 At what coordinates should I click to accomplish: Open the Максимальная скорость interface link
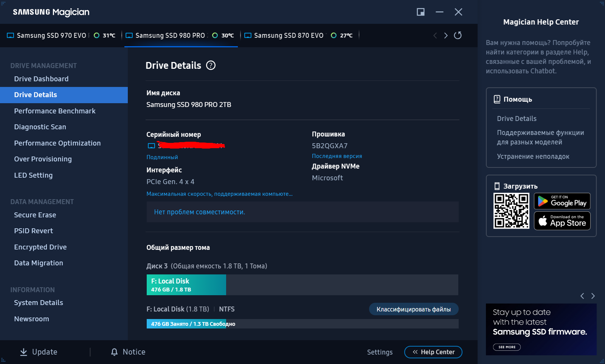pos(220,194)
